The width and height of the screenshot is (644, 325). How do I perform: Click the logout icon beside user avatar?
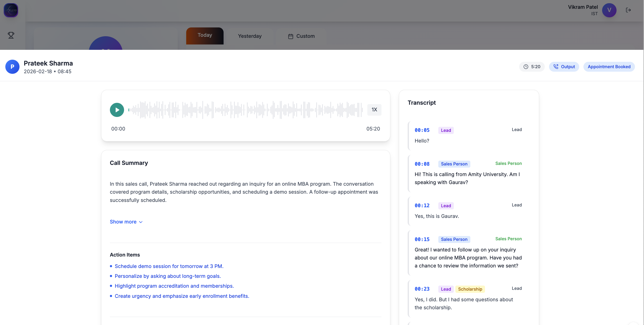[628, 10]
